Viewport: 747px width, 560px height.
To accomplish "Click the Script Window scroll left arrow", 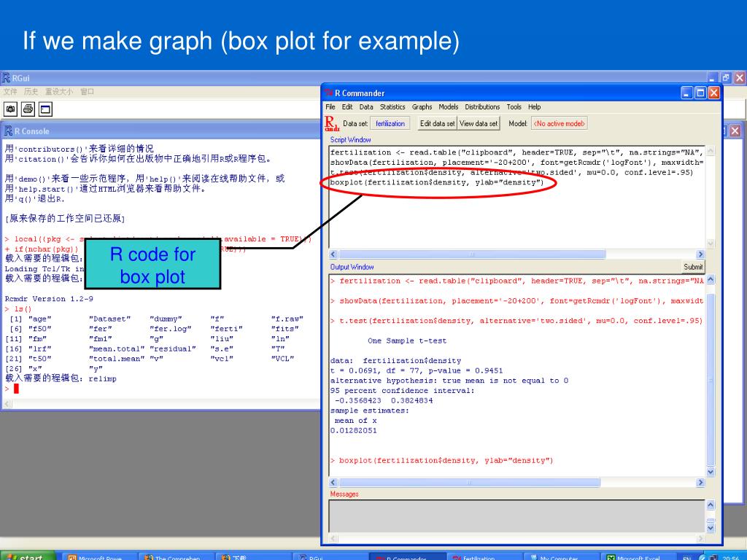I will click(333, 254).
